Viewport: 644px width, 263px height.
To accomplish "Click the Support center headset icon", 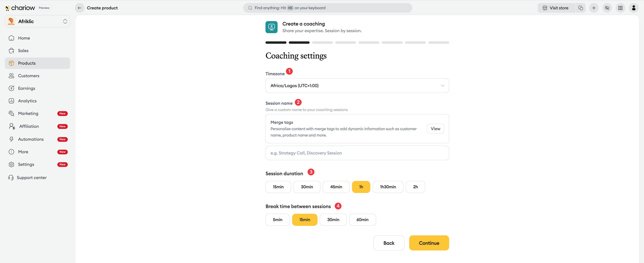I will click(x=11, y=178).
